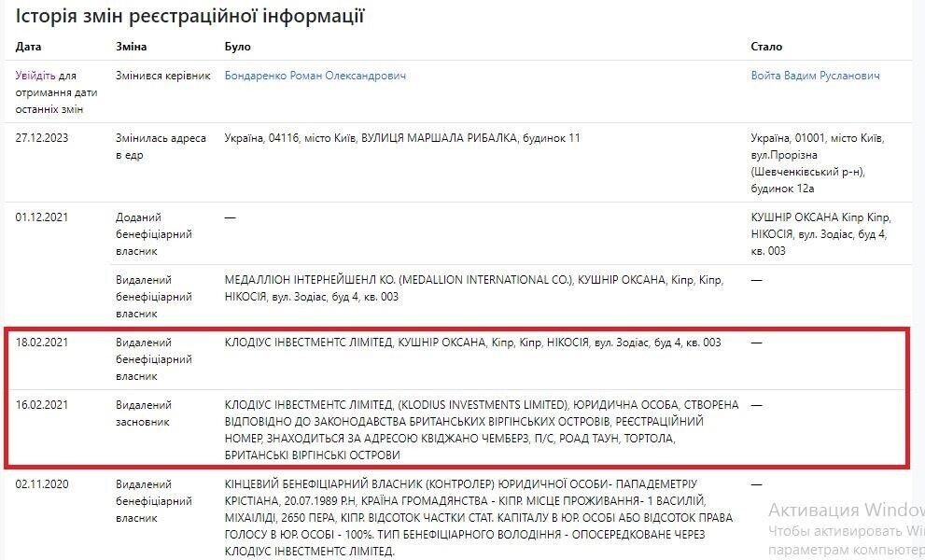This screenshot has width=925, height=560.
Task: Click the 'Дата' column header
Action: (29, 47)
